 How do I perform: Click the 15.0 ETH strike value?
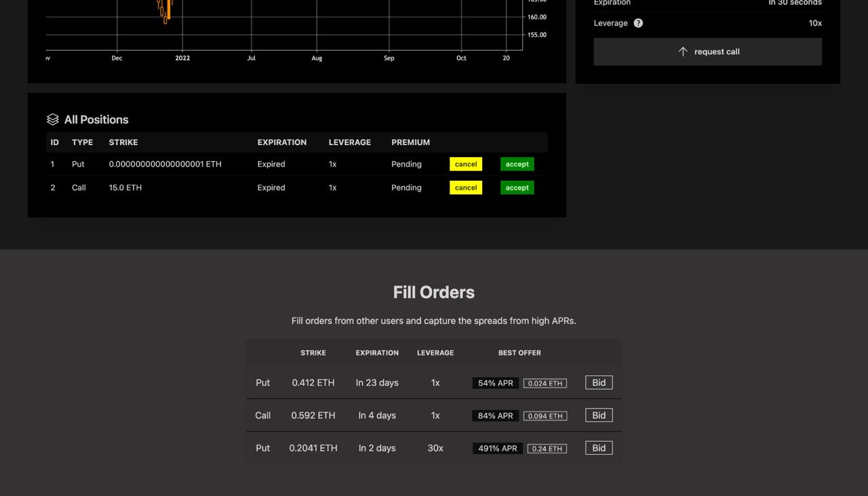(x=125, y=188)
